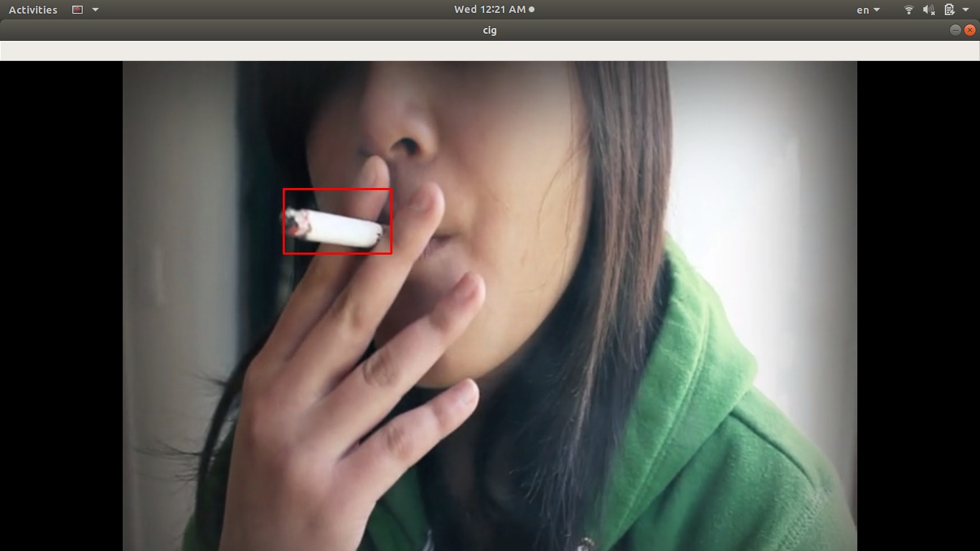Screen dimensions: 980x551
Task: Click the app icon in the top bar
Action: click(77, 10)
